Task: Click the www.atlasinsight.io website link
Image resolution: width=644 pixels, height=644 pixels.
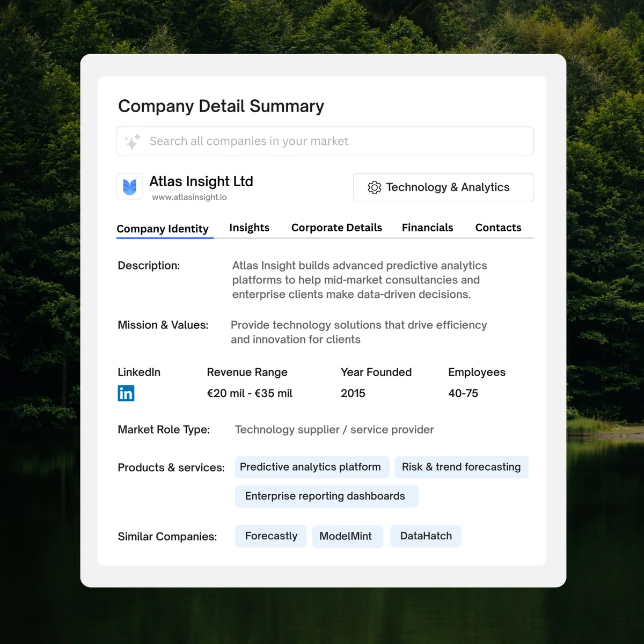Action: 189,197
